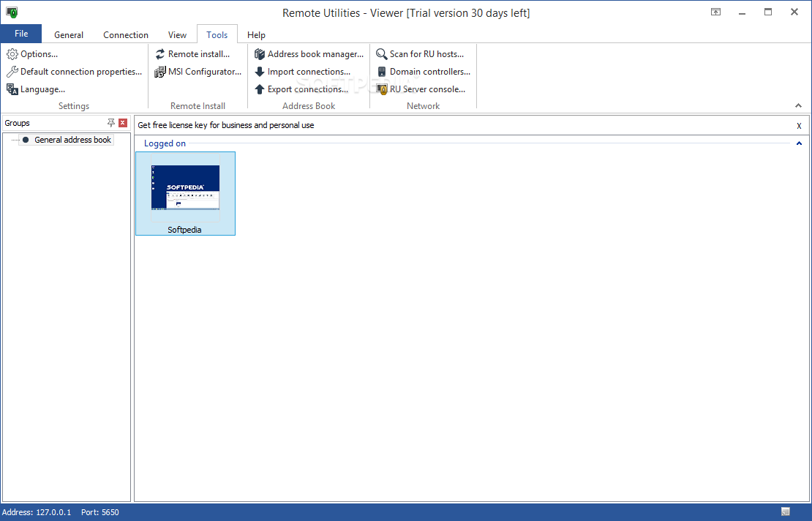Click the ribbon display options icon in title bar
The image size is (812, 521).
click(715, 12)
